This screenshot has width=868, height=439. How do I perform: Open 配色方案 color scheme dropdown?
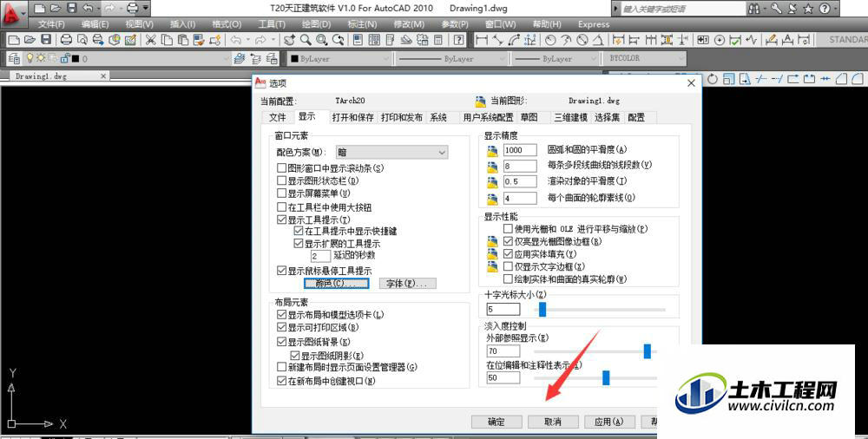392,152
